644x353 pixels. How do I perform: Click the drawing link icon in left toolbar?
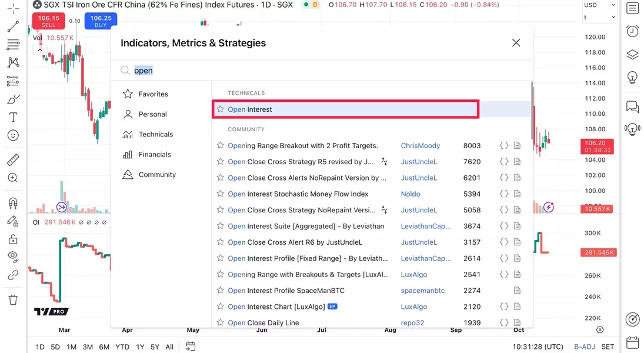pyautogui.click(x=13, y=275)
